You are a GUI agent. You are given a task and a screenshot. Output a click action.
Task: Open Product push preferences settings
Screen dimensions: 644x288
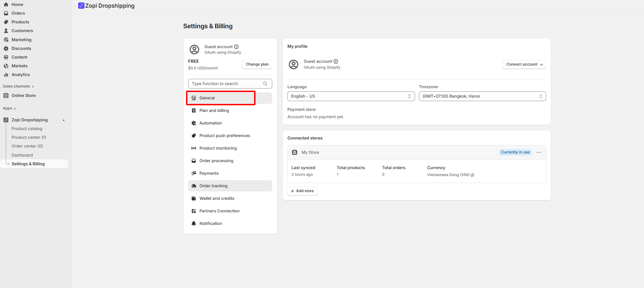224,136
